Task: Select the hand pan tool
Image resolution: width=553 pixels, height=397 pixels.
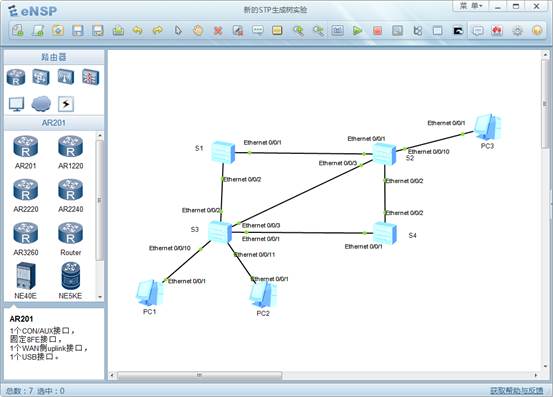Action: 198,31
